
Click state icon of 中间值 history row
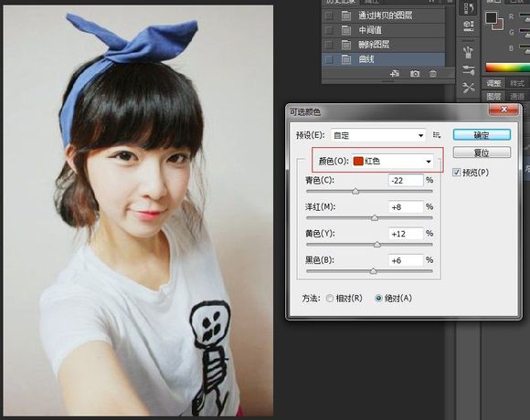coord(346,30)
